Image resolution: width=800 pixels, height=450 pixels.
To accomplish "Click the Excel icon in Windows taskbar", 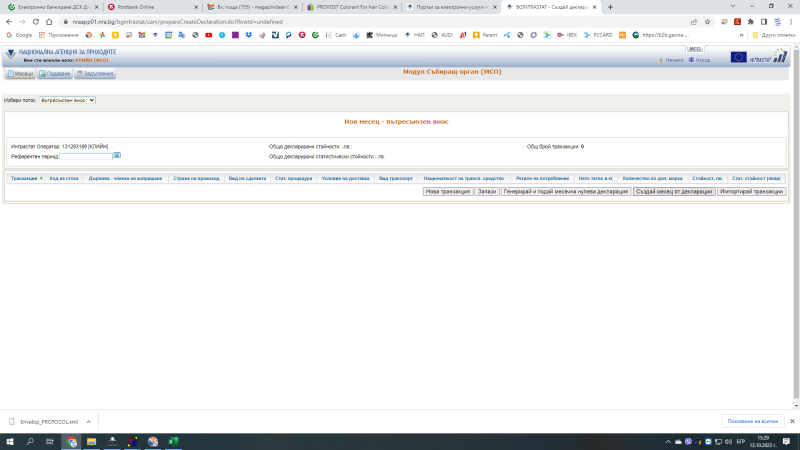I will 171,441.
